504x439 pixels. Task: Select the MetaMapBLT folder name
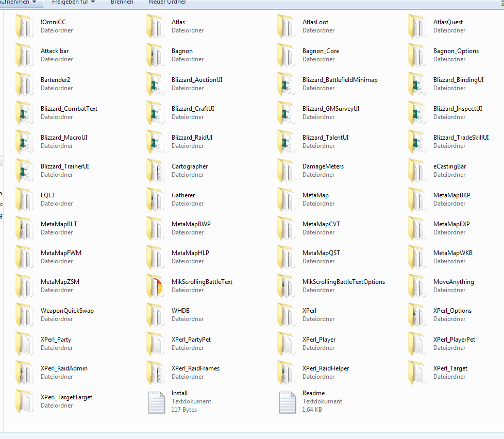click(59, 224)
